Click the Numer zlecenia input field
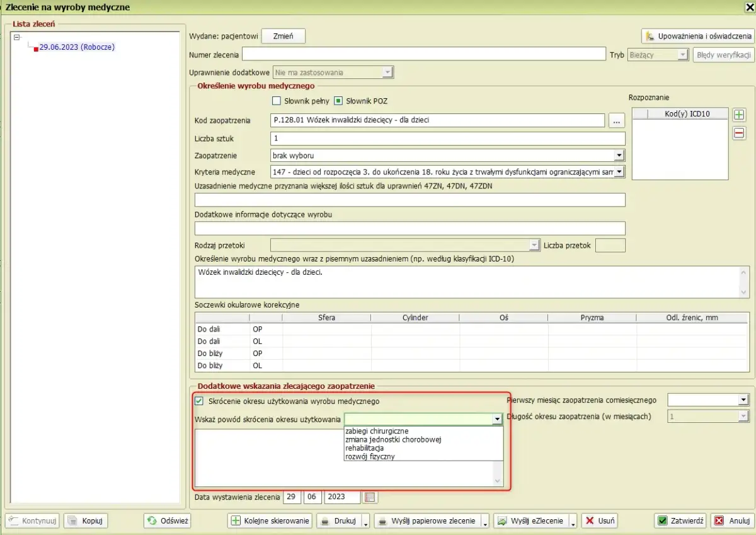 click(423, 55)
